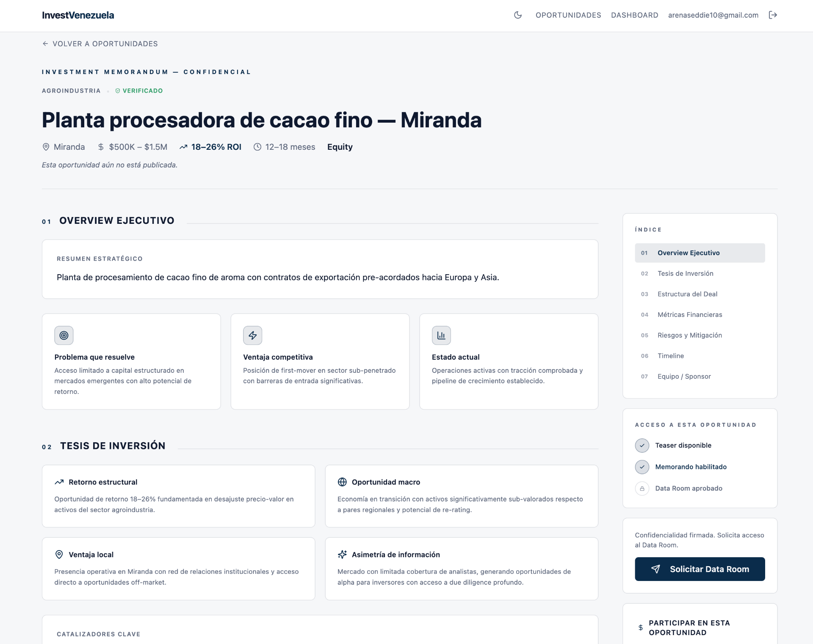
Task: Click the logout icon in the header
Action: tap(773, 15)
